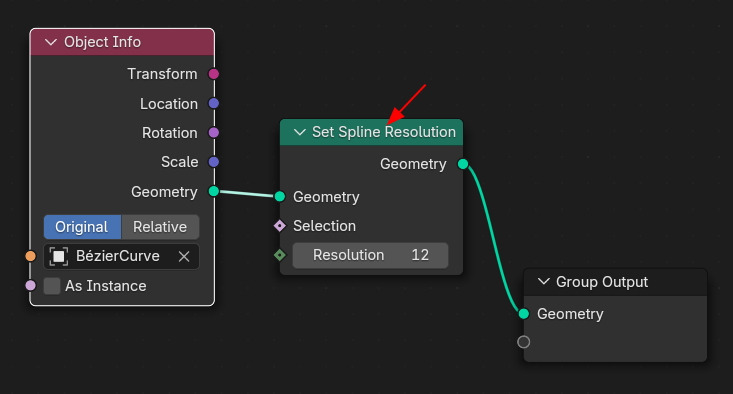The width and height of the screenshot is (733, 394).
Task: Click the Location output socket
Action: point(214,103)
